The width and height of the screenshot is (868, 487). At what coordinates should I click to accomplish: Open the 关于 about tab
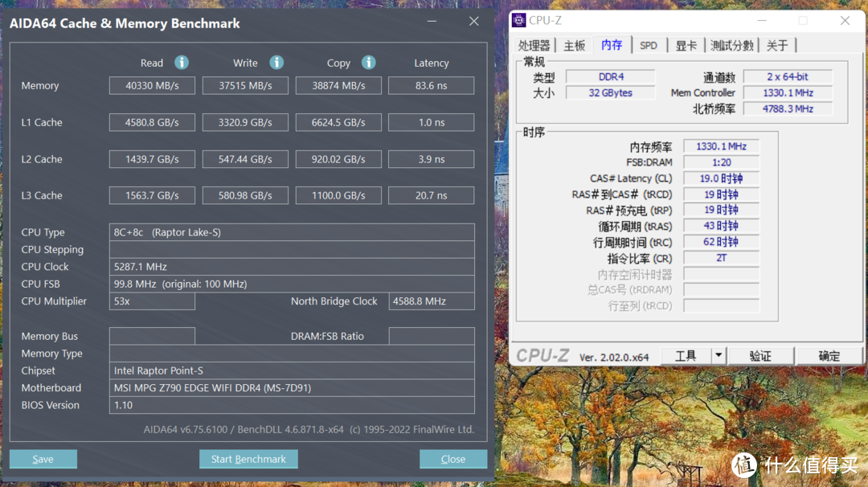tap(776, 46)
